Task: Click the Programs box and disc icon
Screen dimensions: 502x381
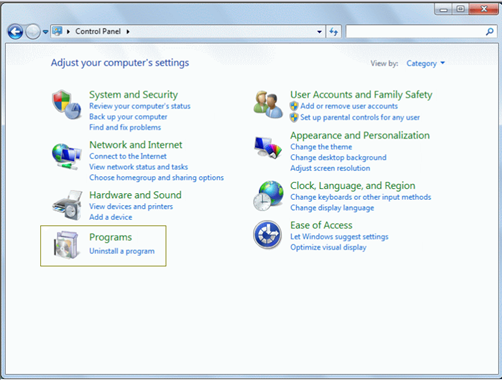Action: point(67,245)
